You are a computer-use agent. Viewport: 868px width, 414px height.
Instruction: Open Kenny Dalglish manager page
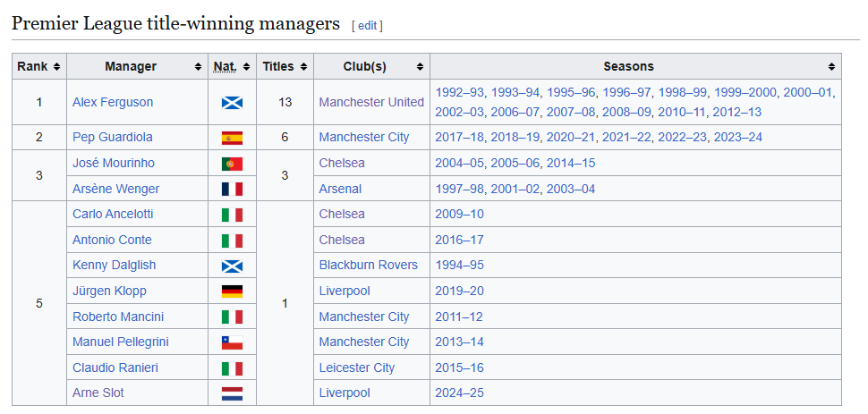point(114,265)
